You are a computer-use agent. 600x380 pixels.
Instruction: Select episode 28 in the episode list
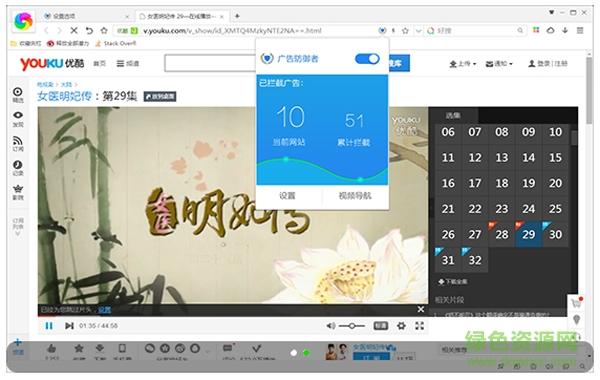[502, 234]
